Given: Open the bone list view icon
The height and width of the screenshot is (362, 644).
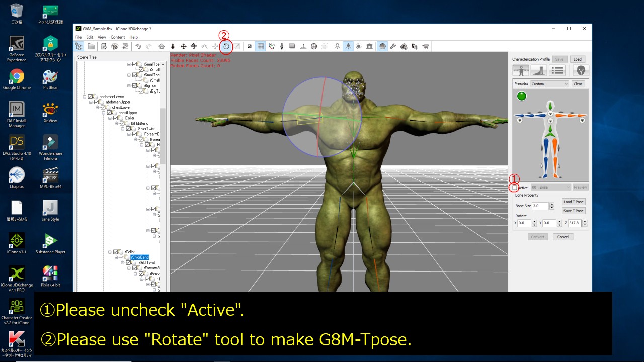Looking at the screenshot, I should pyautogui.click(x=557, y=70).
